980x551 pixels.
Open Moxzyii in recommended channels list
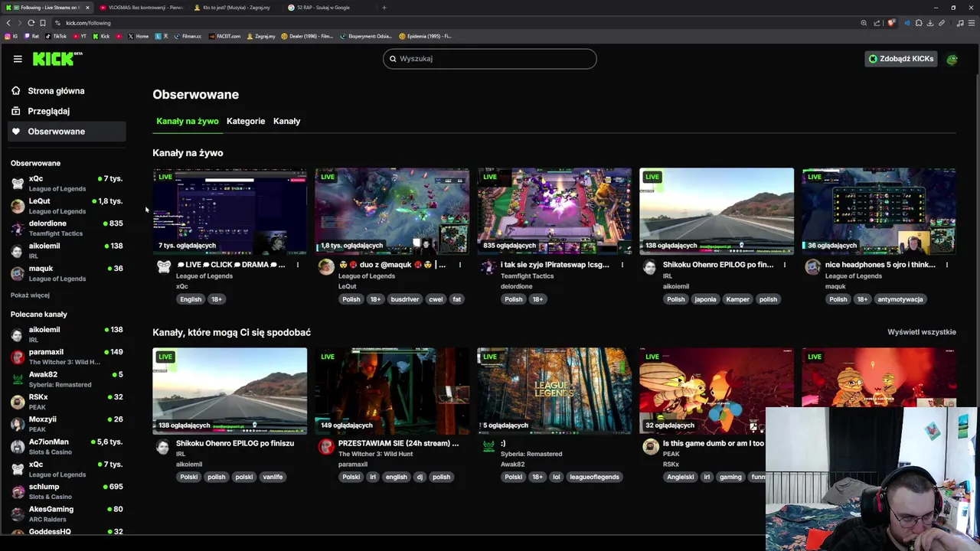pyautogui.click(x=67, y=424)
